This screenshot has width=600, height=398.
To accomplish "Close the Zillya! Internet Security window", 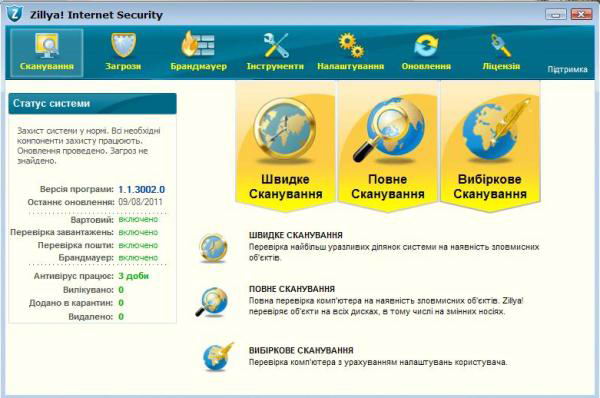I will [x=581, y=15].
